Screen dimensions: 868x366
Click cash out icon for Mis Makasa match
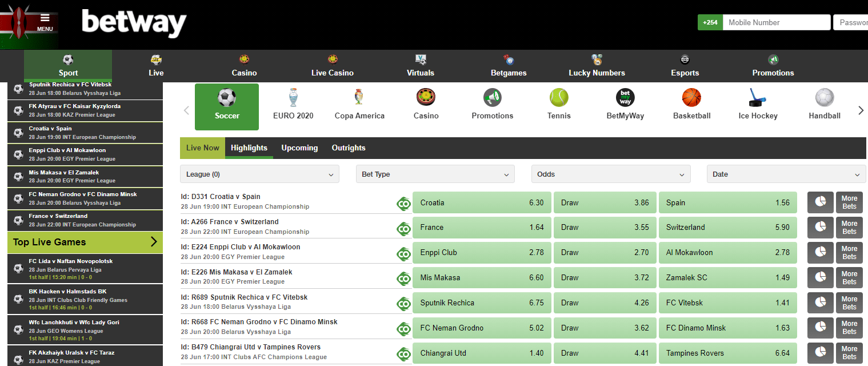point(404,279)
